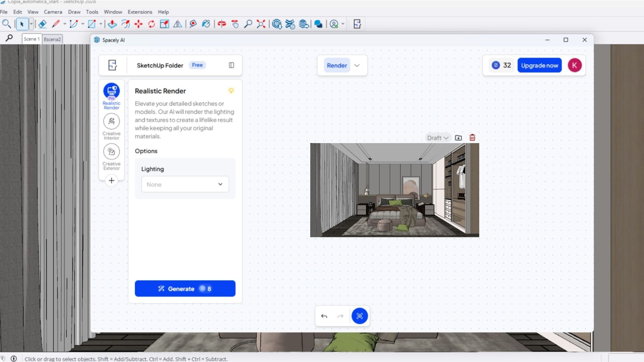644x362 pixels.
Task: Click the Upgrade now button
Action: point(539,65)
